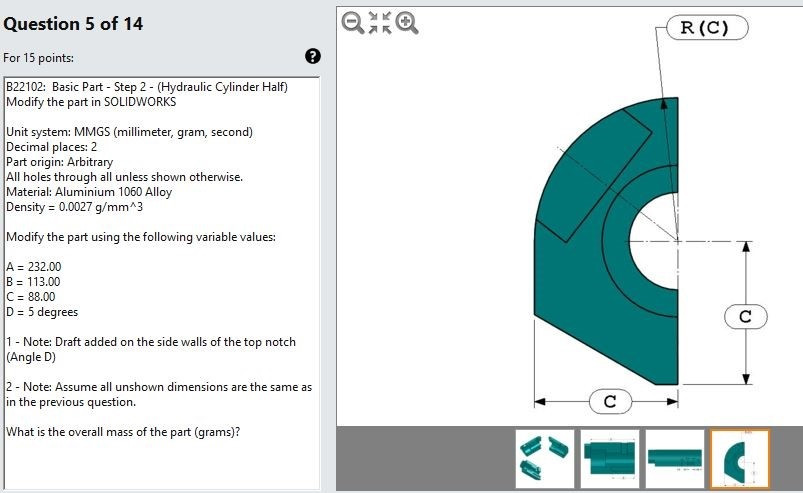Select the third thumbnail with slim profile

[x=674, y=459]
